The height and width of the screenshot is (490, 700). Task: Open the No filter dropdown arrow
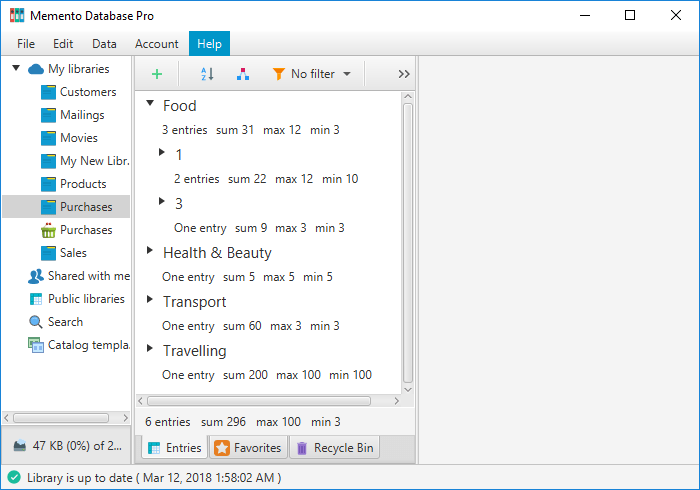tap(347, 74)
